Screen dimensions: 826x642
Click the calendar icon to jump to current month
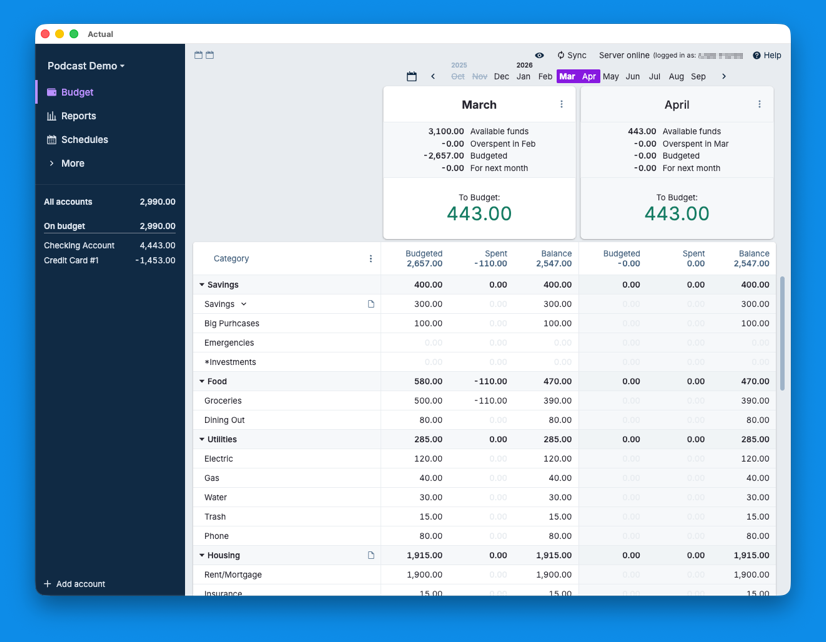click(x=411, y=77)
